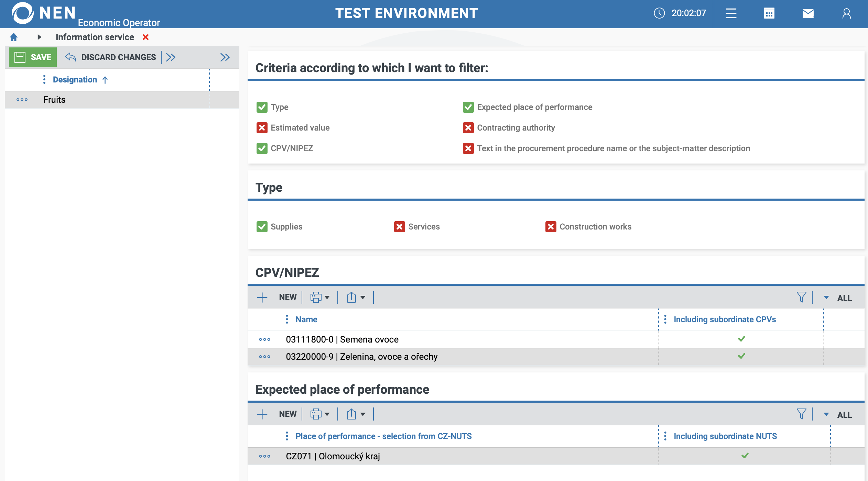
Task: Open the calendar icon in header
Action: click(769, 13)
